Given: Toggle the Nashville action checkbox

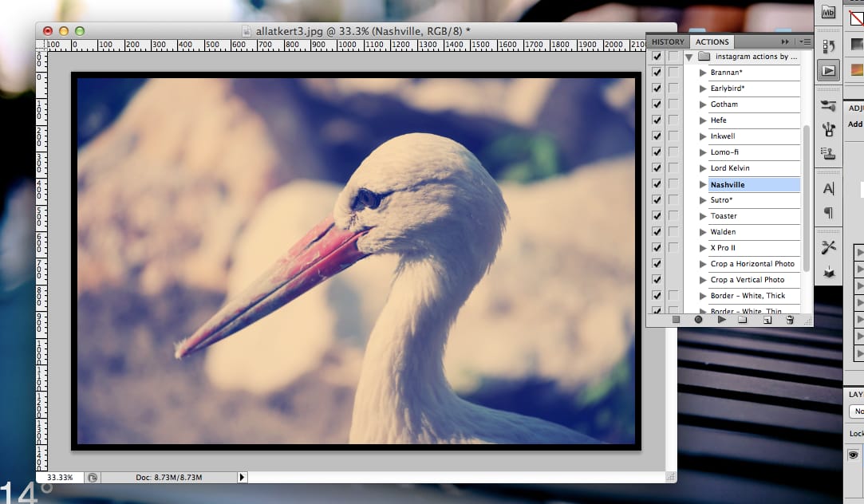Looking at the screenshot, I should tap(657, 184).
